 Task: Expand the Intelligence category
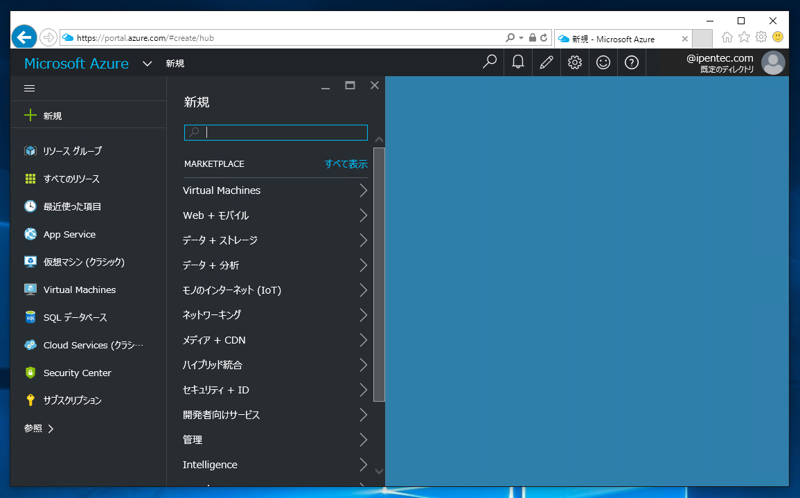[x=275, y=465]
